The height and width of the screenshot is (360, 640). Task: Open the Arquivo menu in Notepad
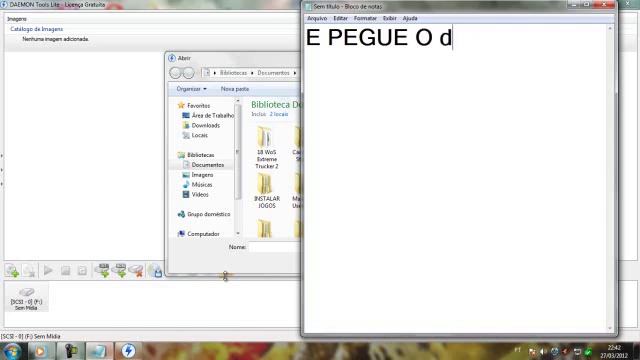tap(317, 18)
